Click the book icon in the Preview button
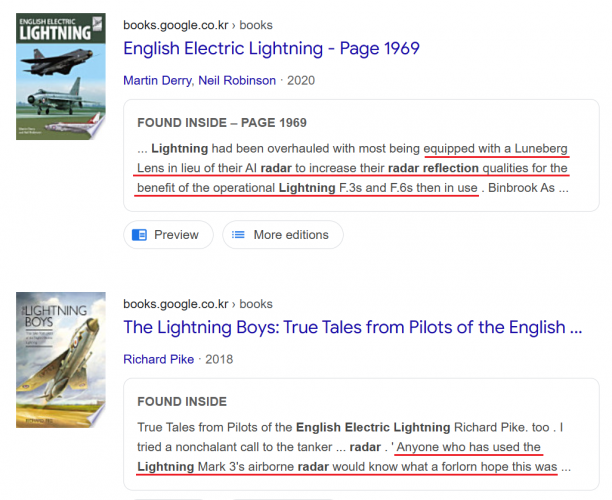Image resolution: width=612 pixels, height=500 pixels. pyautogui.click(x=140, y=235)
